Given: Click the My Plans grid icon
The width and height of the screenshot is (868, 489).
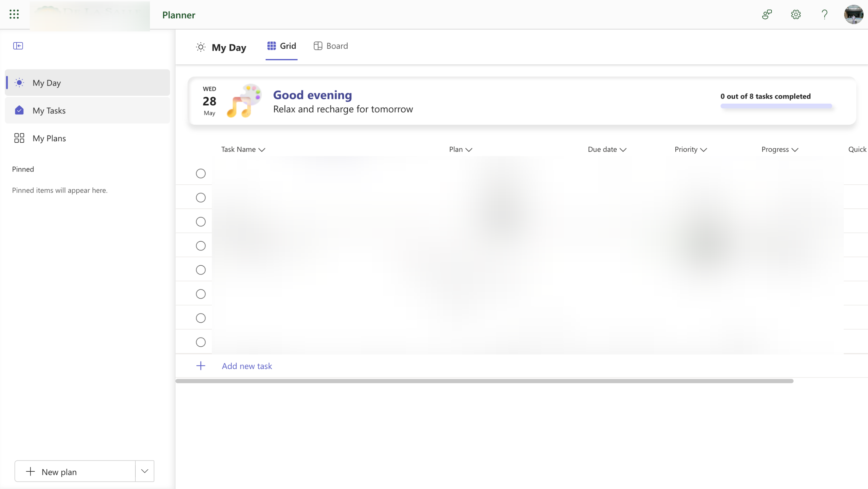Looking at the screenshot, I should point(19,138).
